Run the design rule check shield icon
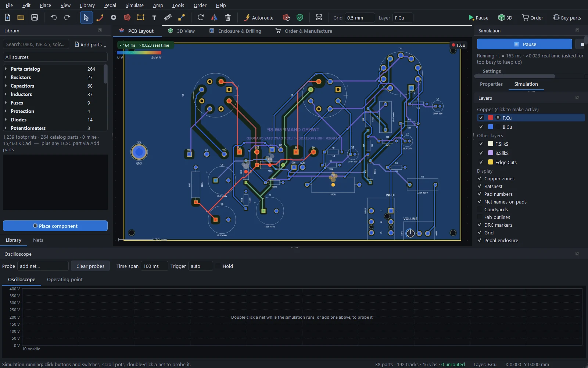The image size is (588, 368). point(300,17)
